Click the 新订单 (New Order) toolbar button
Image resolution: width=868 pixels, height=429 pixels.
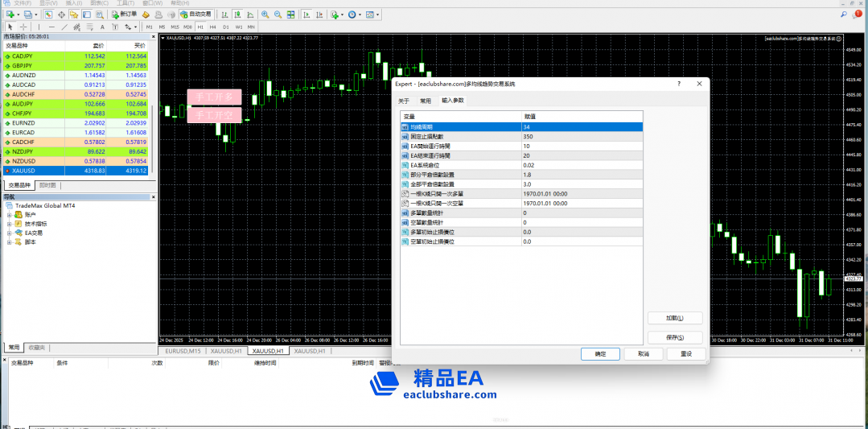coord(123,14)
